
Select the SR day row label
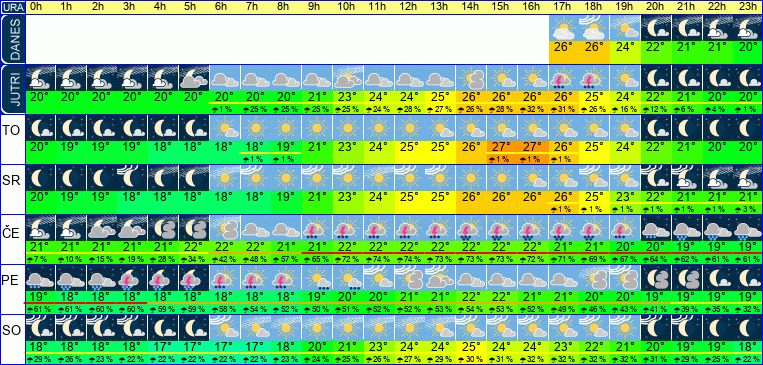[12, 180]
